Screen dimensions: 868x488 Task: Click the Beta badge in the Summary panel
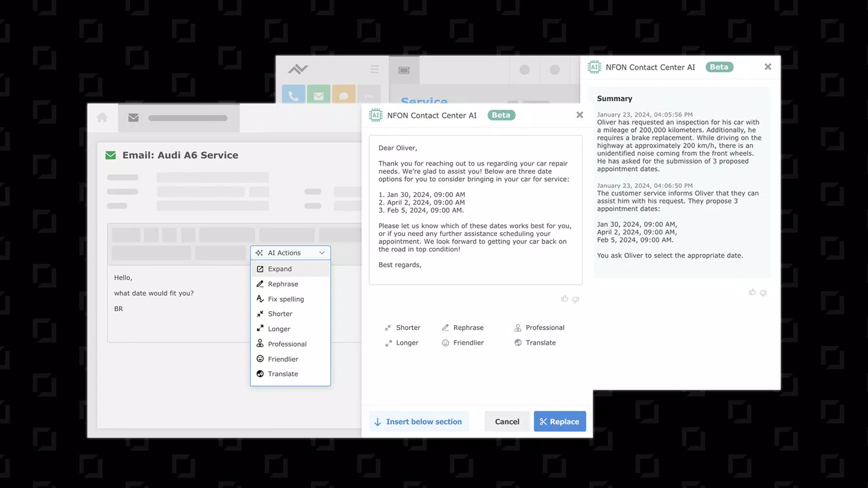[719, 67]
